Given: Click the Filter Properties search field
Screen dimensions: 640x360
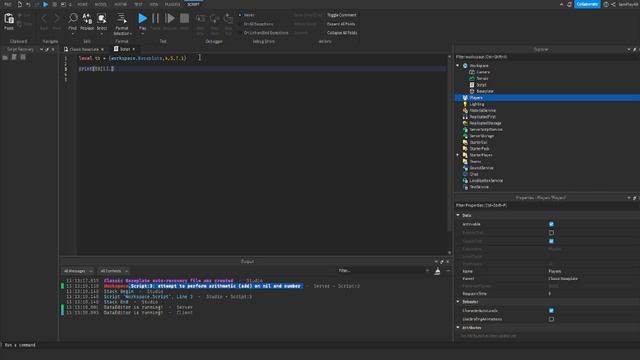Looking at the screenshot, I should [x=547, y=205].
